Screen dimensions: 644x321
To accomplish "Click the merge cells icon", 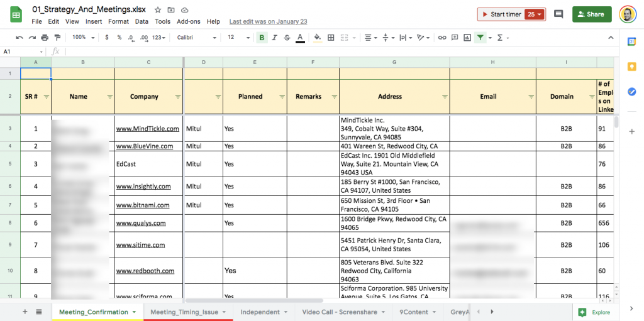I will (x=345, y=37).
